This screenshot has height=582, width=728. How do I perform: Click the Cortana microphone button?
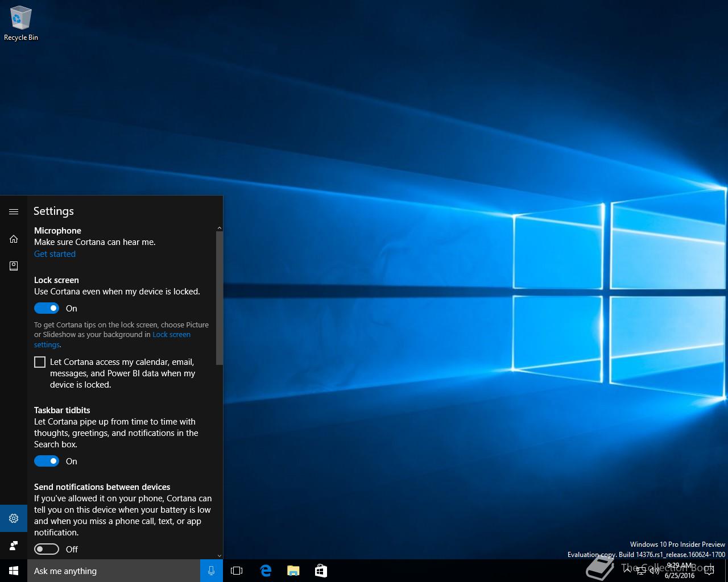(x=212, y=571)
